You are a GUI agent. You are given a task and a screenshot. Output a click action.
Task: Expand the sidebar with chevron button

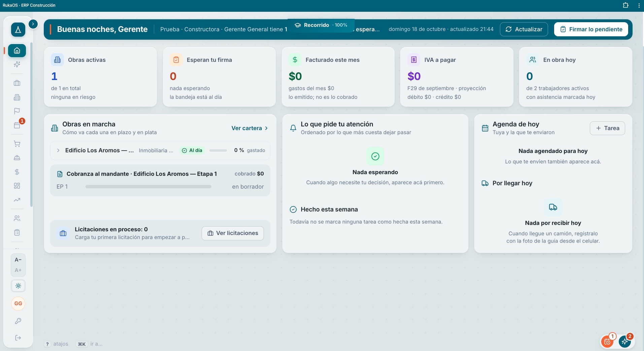(33, 24)
